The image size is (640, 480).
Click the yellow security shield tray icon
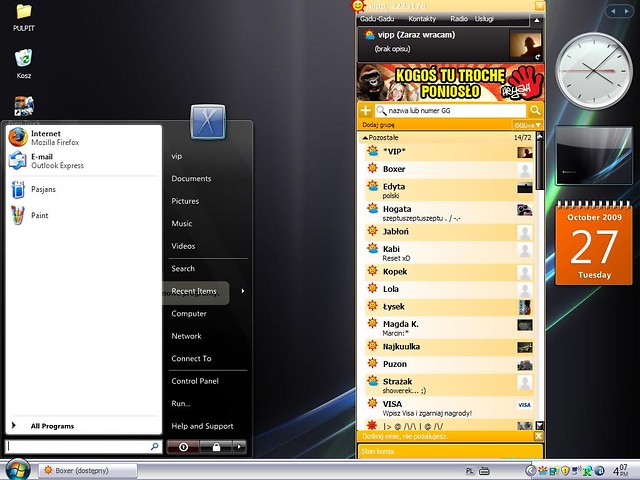click(x=565, y=471)
